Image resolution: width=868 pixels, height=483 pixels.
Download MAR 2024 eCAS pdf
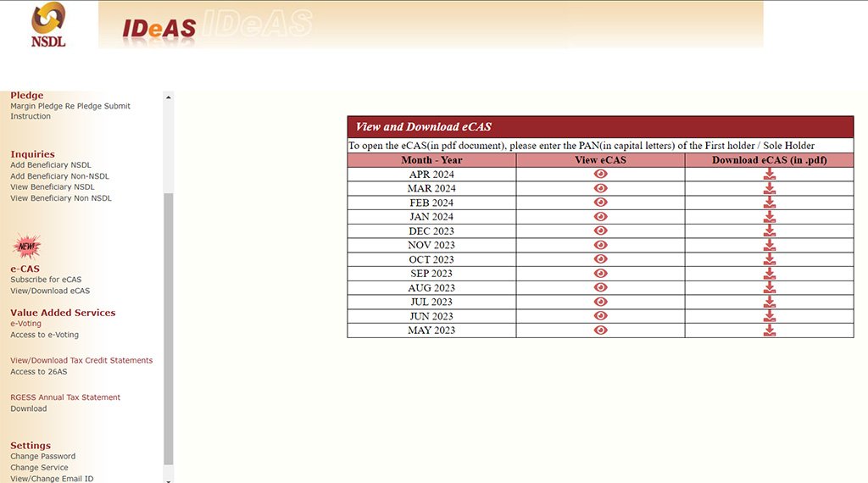(x=770, y=188)
